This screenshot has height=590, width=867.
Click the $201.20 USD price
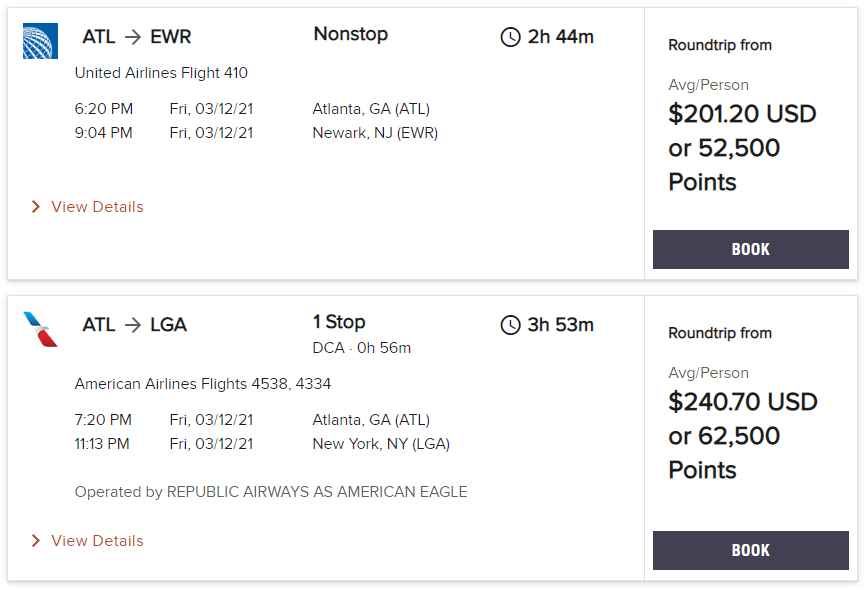click(x=742, y=114)
